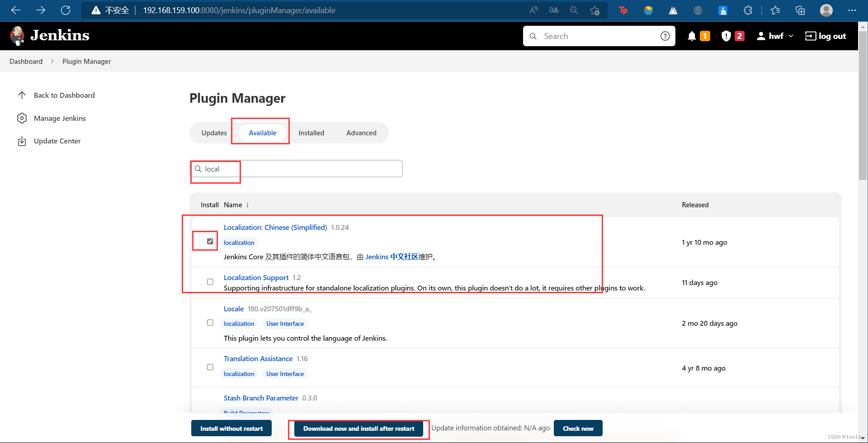Image resolution: width=868 pixels, height=443 pixels.
Task: Click the Update Center sidebar link
Action: [57, 141]
